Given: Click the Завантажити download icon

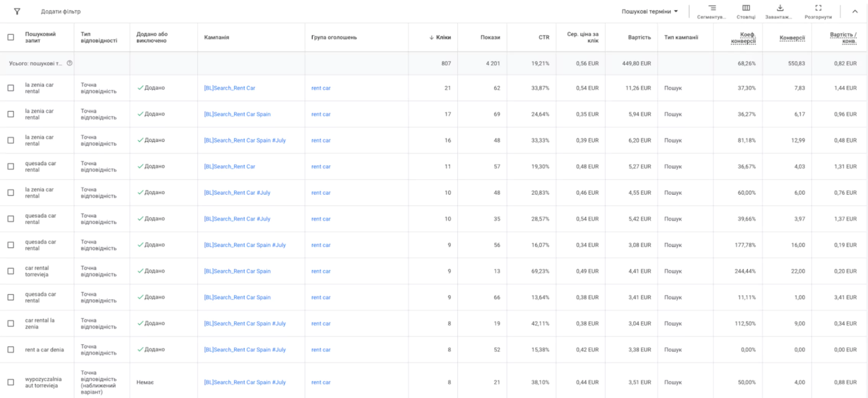Looking at the screenshot, I should pos(780,8).
